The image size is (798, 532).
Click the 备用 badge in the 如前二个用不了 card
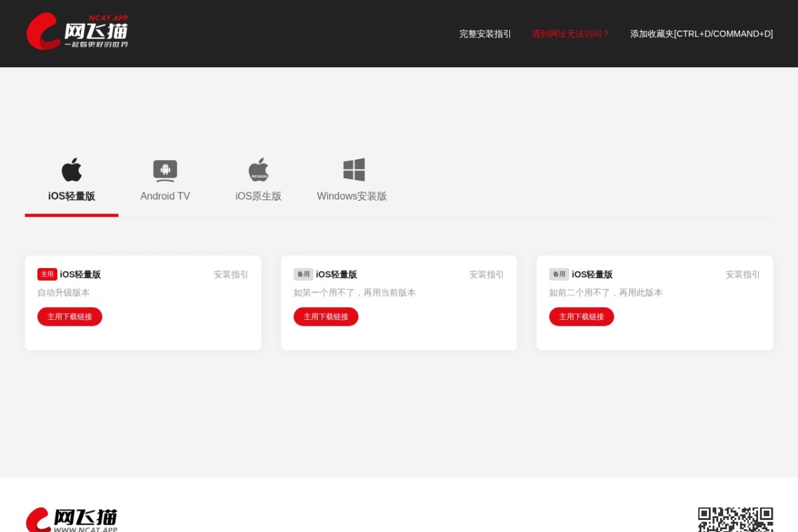[559, 274]
